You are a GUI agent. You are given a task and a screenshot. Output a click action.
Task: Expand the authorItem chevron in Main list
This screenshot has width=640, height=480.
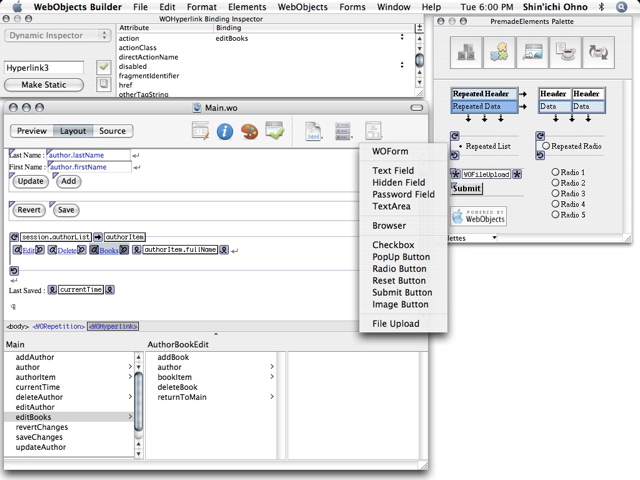point(130,377)
